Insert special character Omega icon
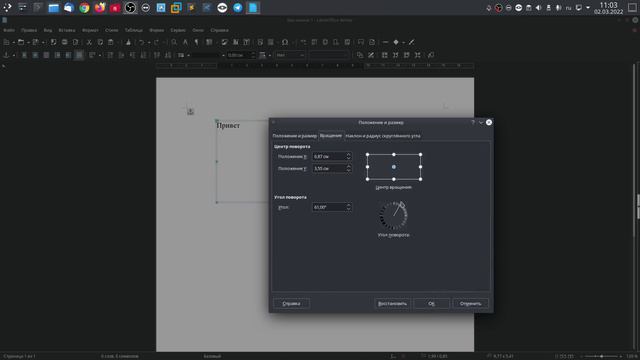The width and height of the screenshot is (640, 360). [285, 42]
